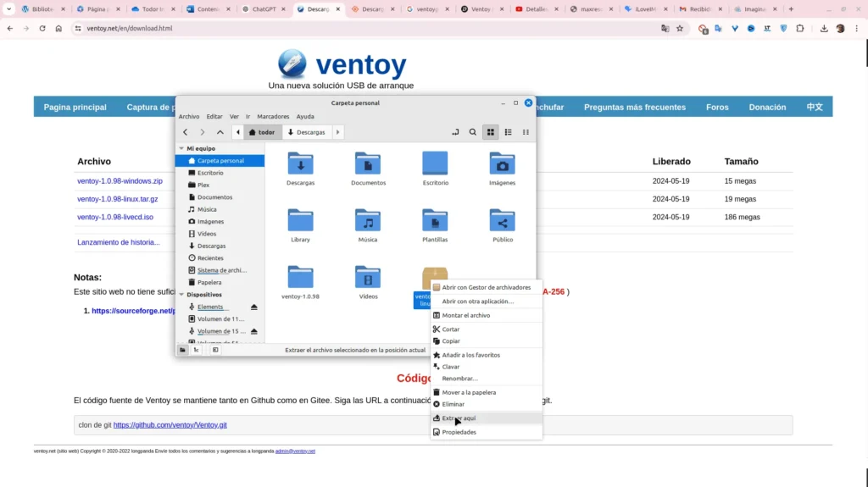868x487 pixels.
Task: Hide the file manager sidebar
Action: (x=215, y=350)
